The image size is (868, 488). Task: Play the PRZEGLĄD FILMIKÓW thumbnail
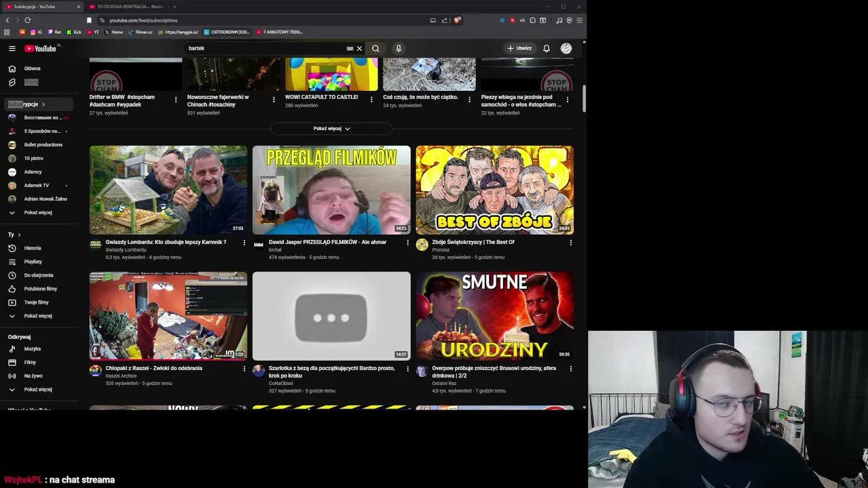[x=332, y=190]
